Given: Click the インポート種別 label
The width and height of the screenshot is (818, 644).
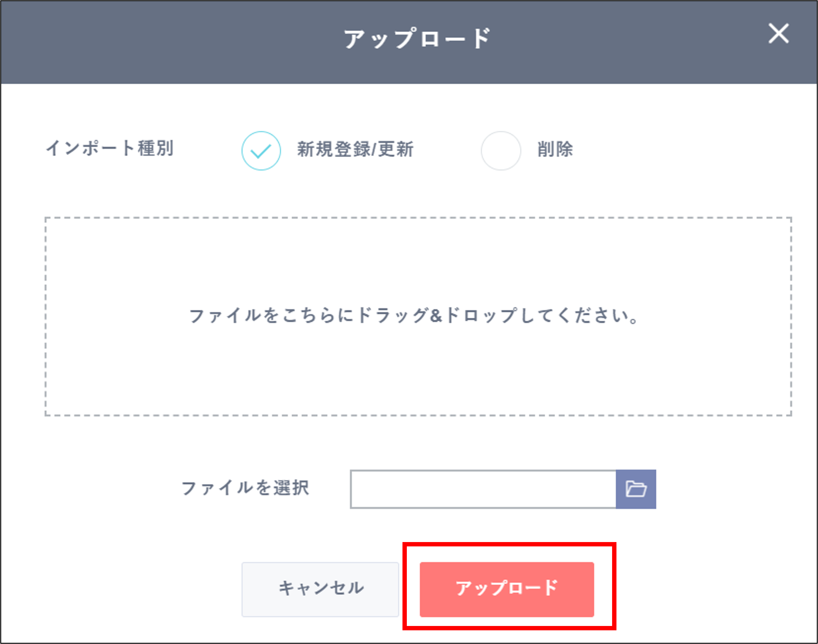Looking at the screenshot, I should tap(109, 148).
